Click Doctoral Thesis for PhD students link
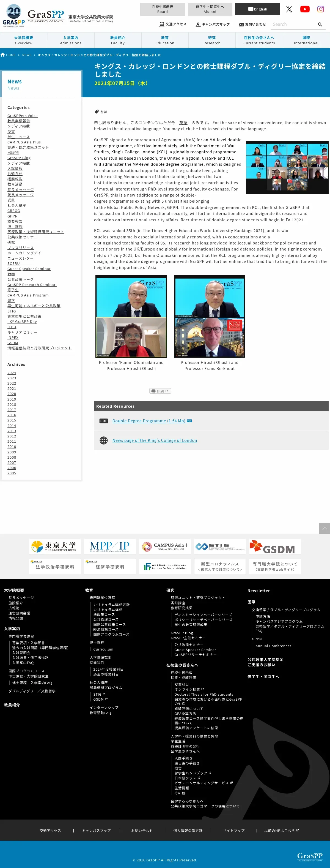The height and width of the screenshot is (868, 330). pyautogui.click(x=204, y=694)
